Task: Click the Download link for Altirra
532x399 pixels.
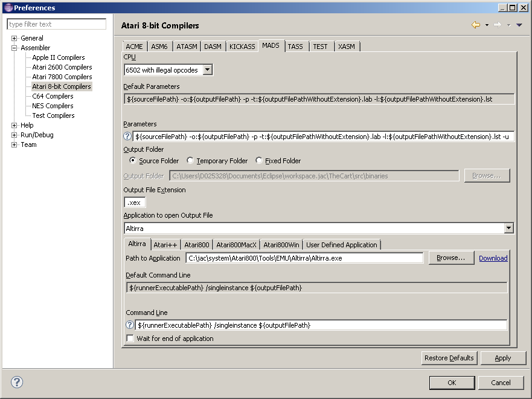Action: click(493, 258)
